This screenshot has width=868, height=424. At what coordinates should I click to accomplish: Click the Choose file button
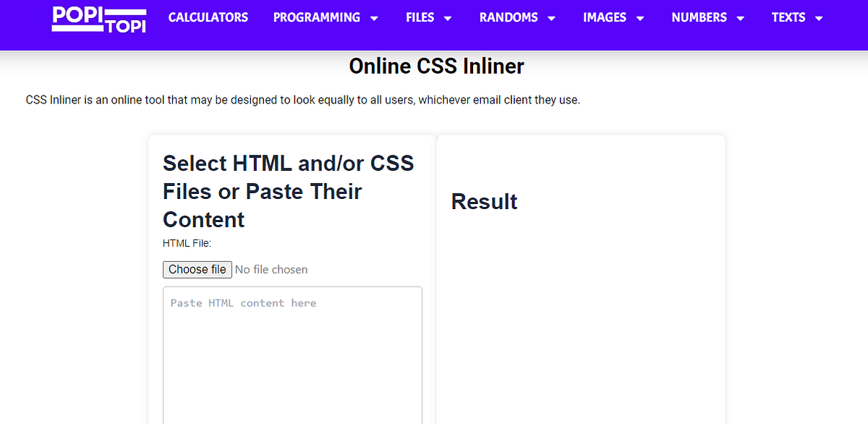197,269
